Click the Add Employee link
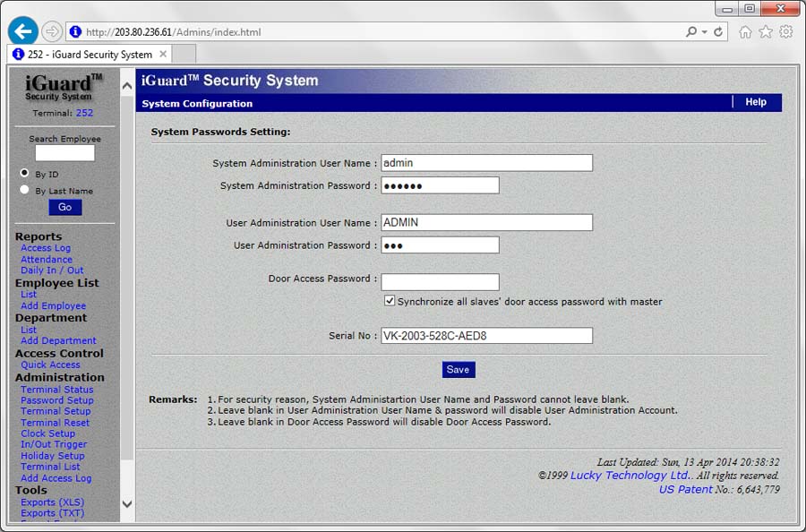 [x=54, y=305]
